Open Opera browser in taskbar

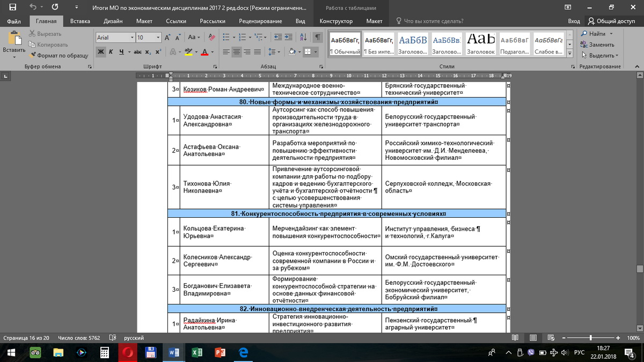pos(128,352)
